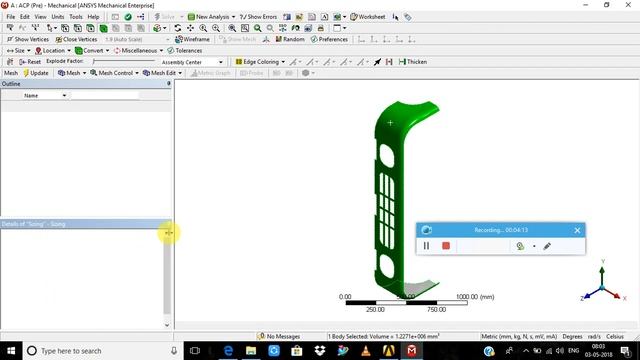Stop the screen recording
Screen dimensions: 640x360
point(446,246)
